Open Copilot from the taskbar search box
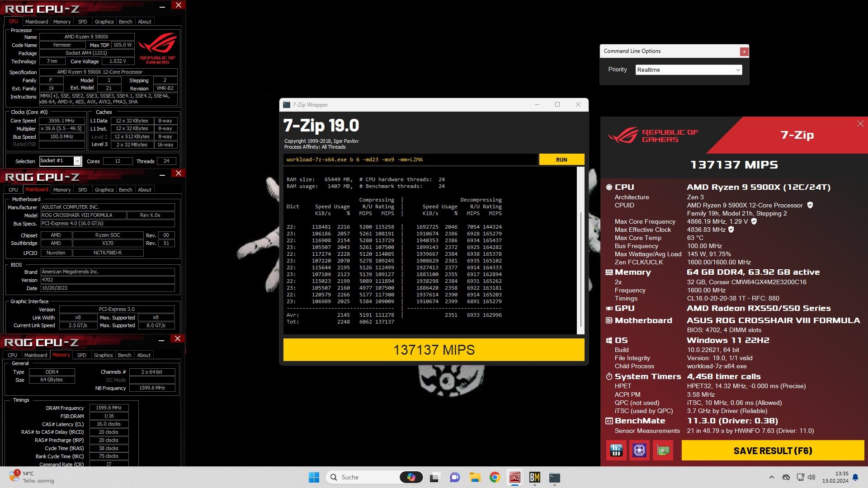 pos(411,477)
